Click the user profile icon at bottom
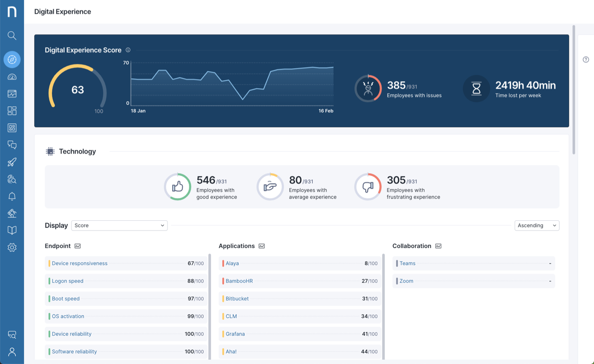This screenshot has width=594, height=364. [x=12, y=352]
